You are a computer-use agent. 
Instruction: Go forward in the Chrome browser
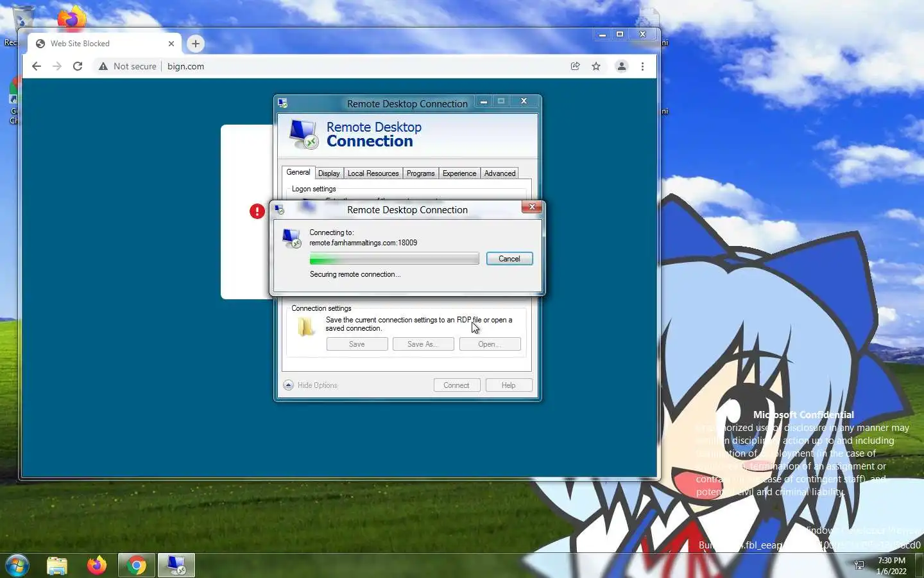[57, 66]
